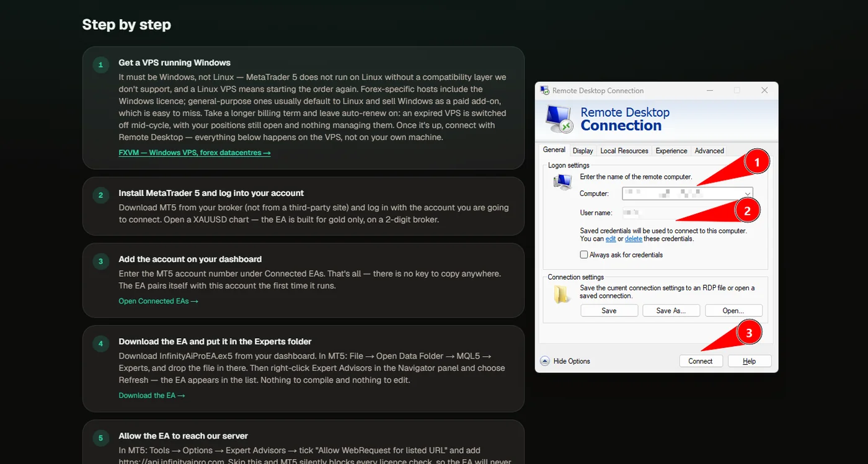This screenshot has width=868, height=464.
Task: Follow the Download the EA link
Action: coord(152,395)
